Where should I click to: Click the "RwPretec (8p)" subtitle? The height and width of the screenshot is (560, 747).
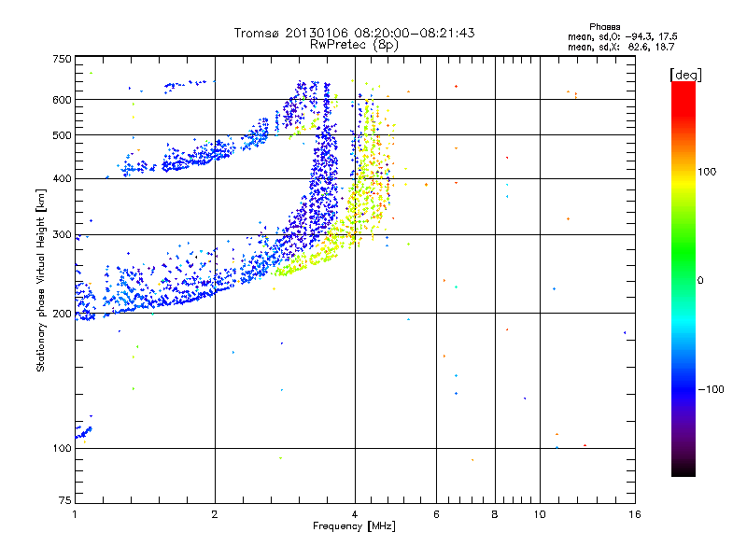tap(354, 45)
